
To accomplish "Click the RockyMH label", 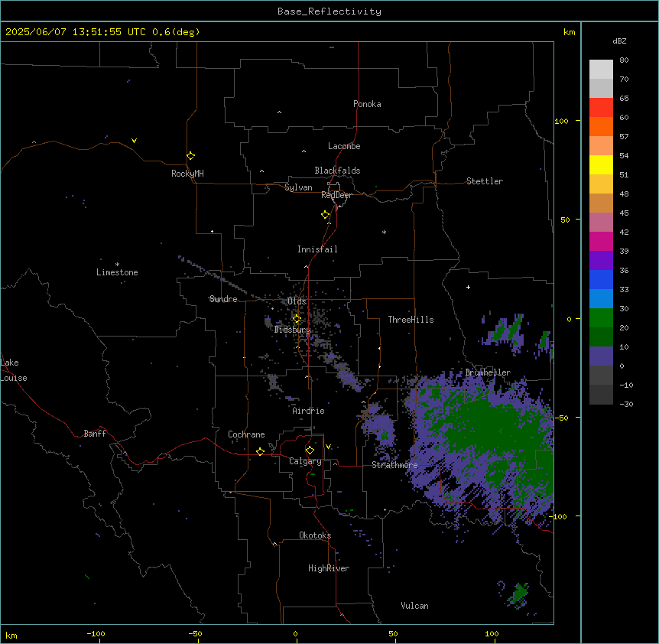I will click(x=187, y=174).
